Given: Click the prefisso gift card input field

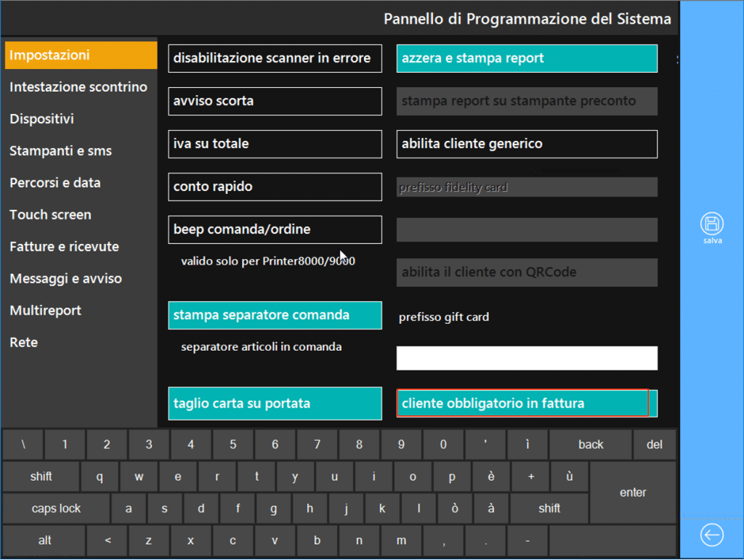Looking at the screenshot, I should click(527, 358).
